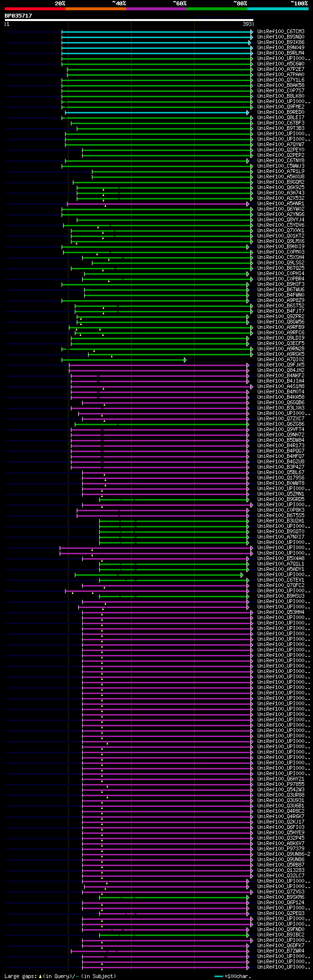Image resolution: width=313 pixels, height=980 pixels.
Task: Select label UniRef100_Q2PEY0
Action: 281,150
